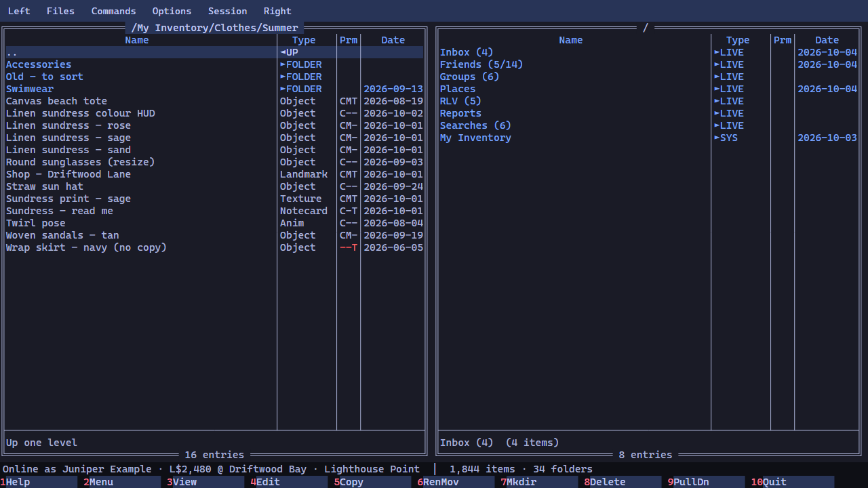Open the Options menu
This screenshot has width=868, height=488.
coord(172,11)
